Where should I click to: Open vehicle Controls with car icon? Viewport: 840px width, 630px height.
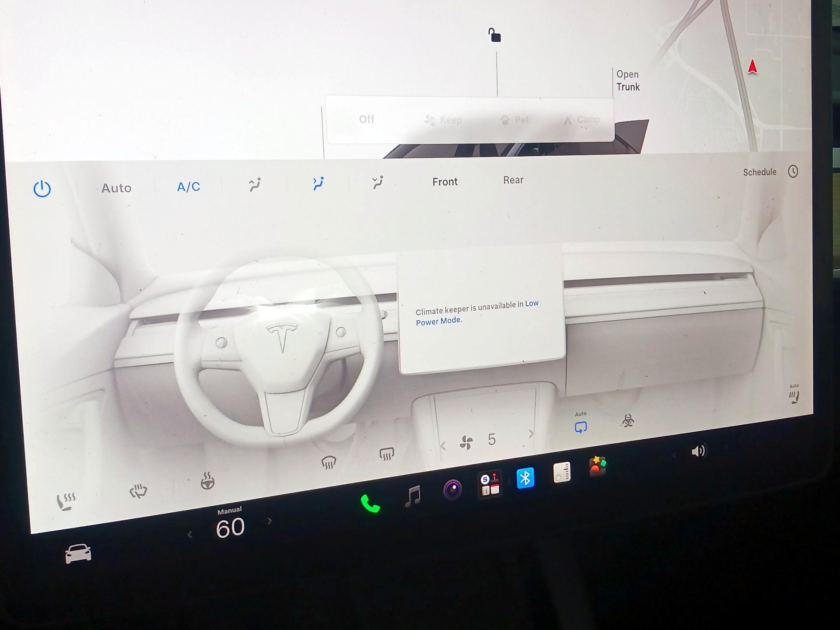click(x=78, y=553)
